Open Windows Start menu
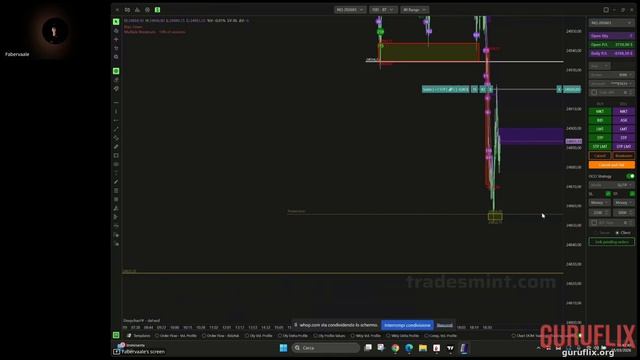 283,348
